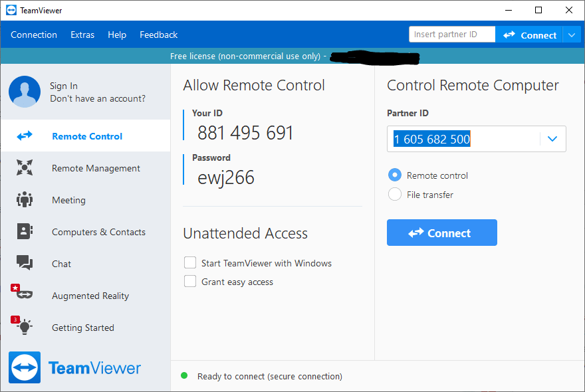585x392 pixels.
Task: Click the large blue Connect button
Action: pos(441,233)
